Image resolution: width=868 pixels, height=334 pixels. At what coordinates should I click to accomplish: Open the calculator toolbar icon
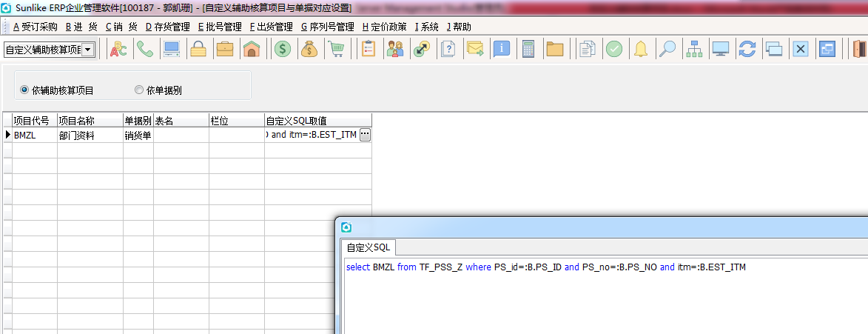(528, 50)
